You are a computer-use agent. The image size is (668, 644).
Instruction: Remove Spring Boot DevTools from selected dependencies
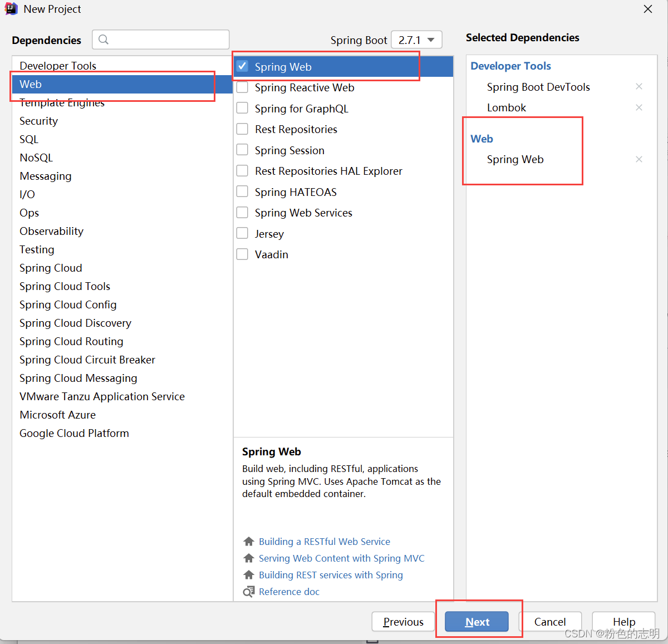(x=639, y=86)
